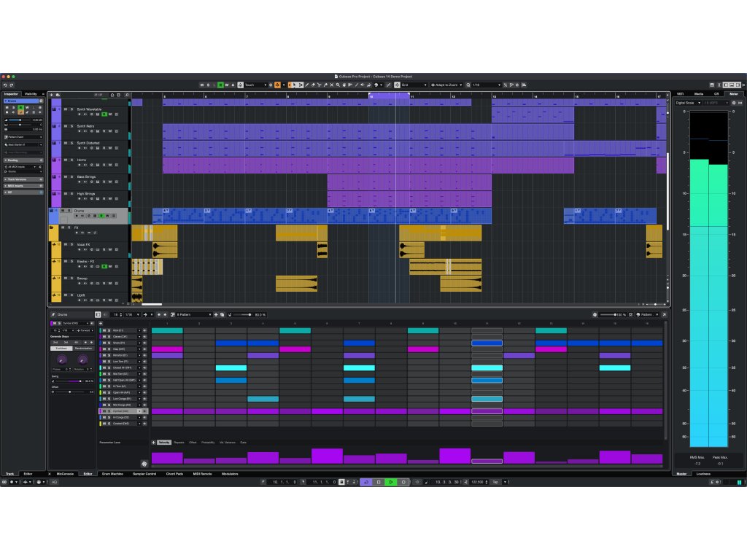Screen dimensions: 747x560
Task: Mute the Synth Wavetable track
Action: pyautogui.click(x=66, y=109)
